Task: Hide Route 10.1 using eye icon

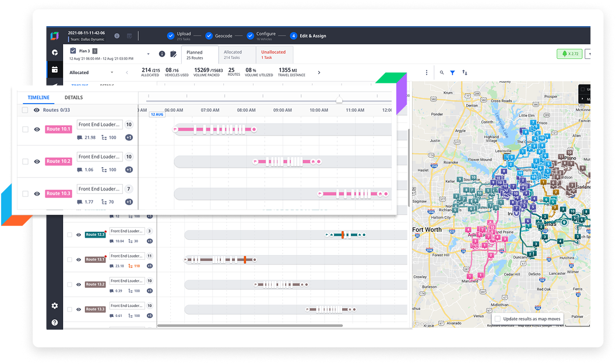Action: pyautogui.click(x=37, y=129)
